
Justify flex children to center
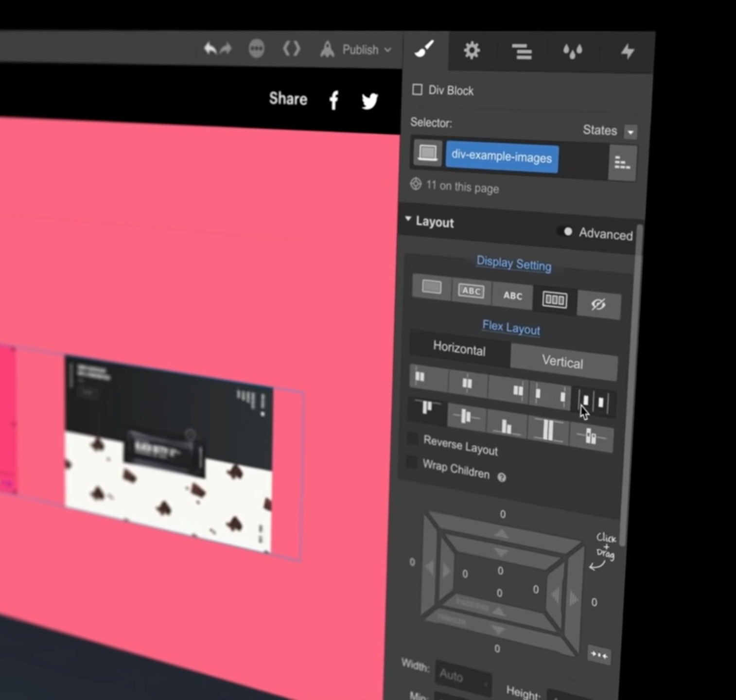pos(467,383)
